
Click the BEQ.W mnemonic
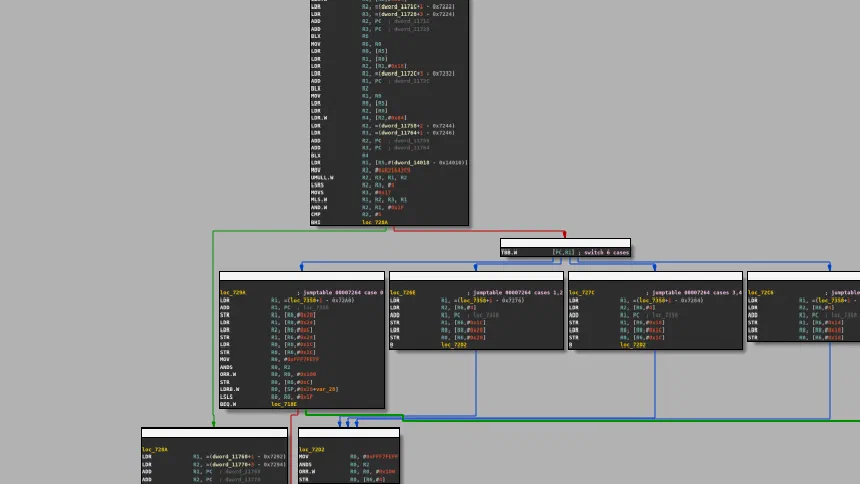tap(228, 404)
